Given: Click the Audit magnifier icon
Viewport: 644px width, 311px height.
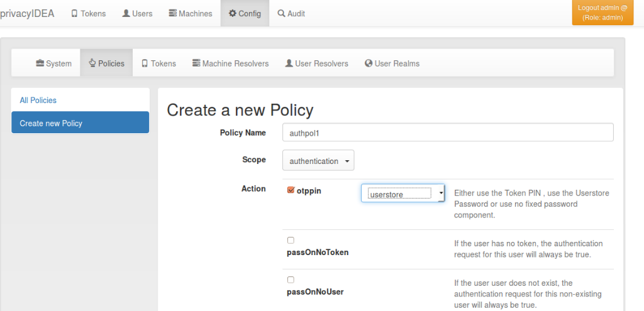Looking at the screenshot, I should (281, 14).
